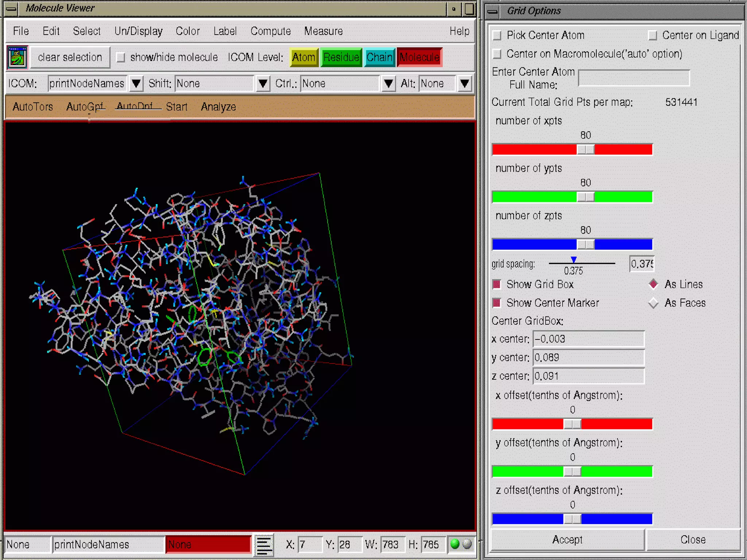Select Atom ICOM level button
The height and width of the screenshot is (560, 747).
(303, 57)
